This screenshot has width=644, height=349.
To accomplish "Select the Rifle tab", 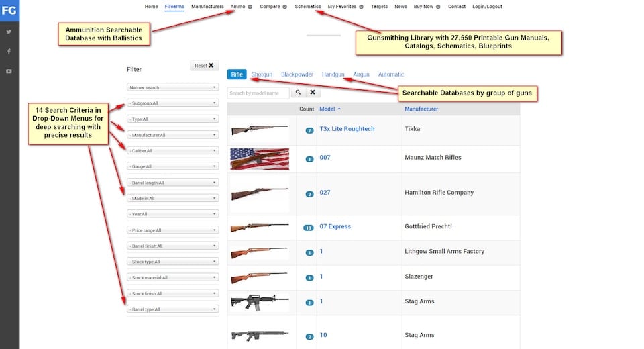I will point(237,74).
